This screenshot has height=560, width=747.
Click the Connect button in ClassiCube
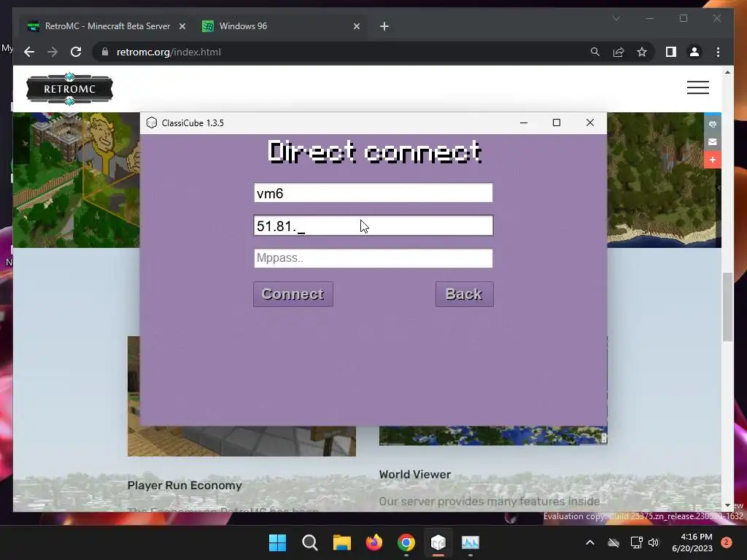[x=293, y=295]
